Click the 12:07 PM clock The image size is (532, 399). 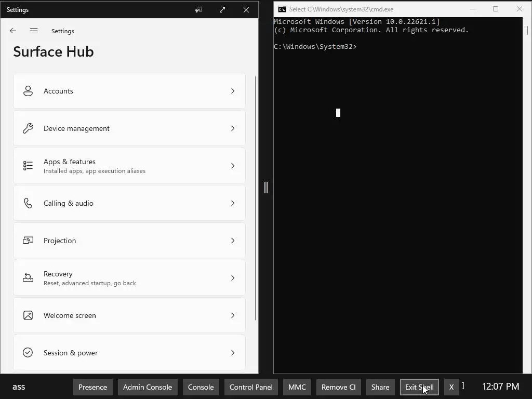pos(501,387)
